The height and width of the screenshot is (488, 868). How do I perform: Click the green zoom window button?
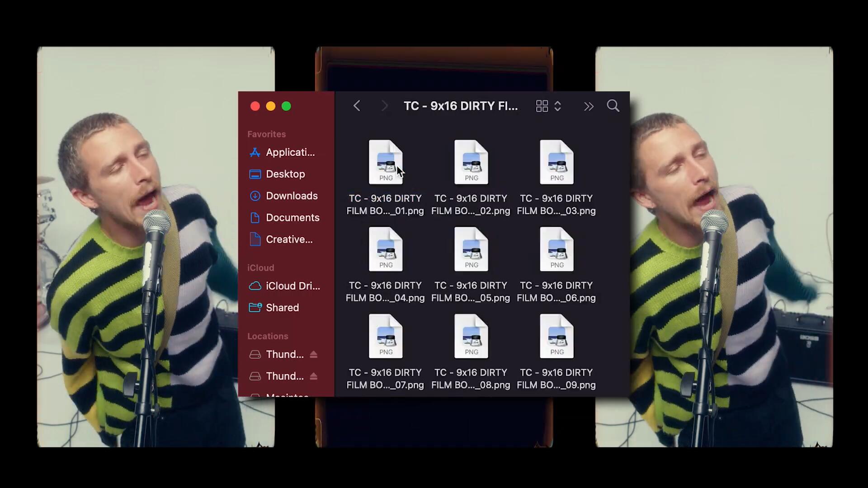click(x=286, y=106)
